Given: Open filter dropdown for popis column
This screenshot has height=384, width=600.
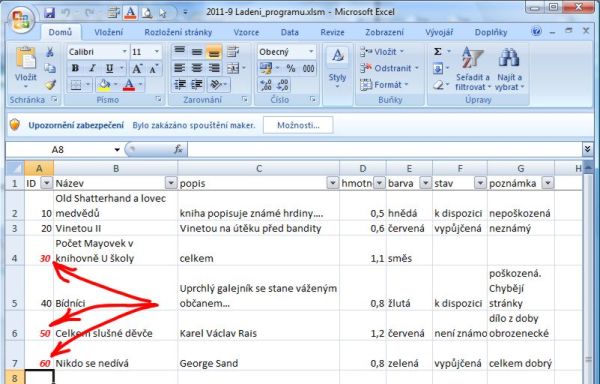Looking at the screenshot, I should pos(333,183).
